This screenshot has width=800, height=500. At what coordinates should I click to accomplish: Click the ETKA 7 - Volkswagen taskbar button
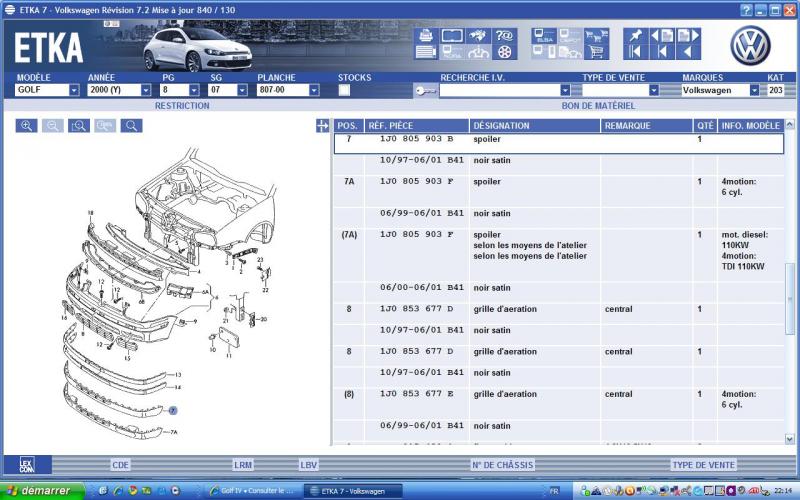[353, 491]
